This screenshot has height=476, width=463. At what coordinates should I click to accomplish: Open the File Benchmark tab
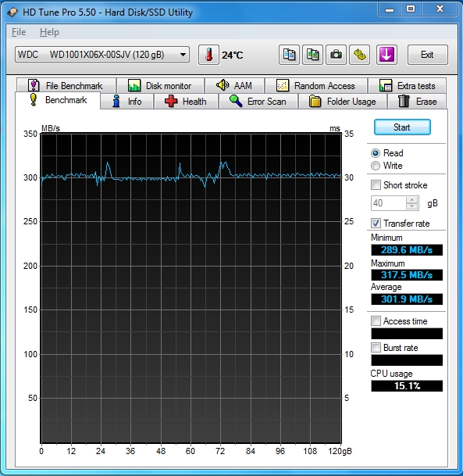[x=66, y=86]
